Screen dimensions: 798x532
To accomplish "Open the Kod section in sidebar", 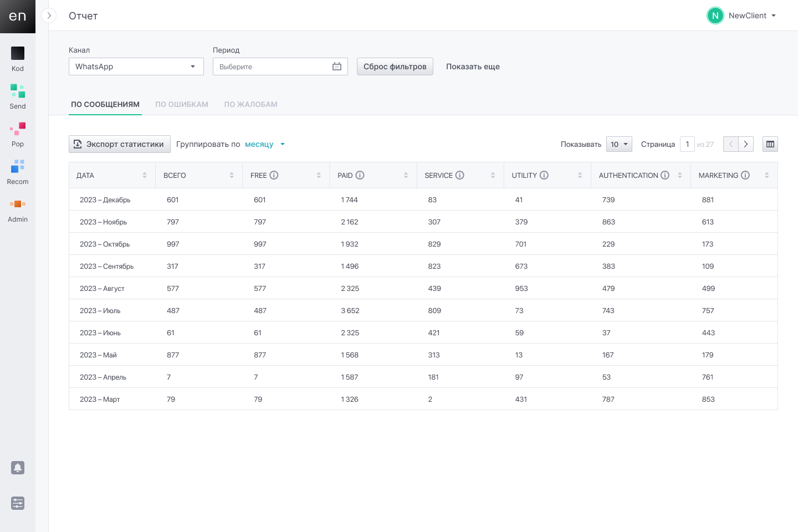I will point(18,59).
